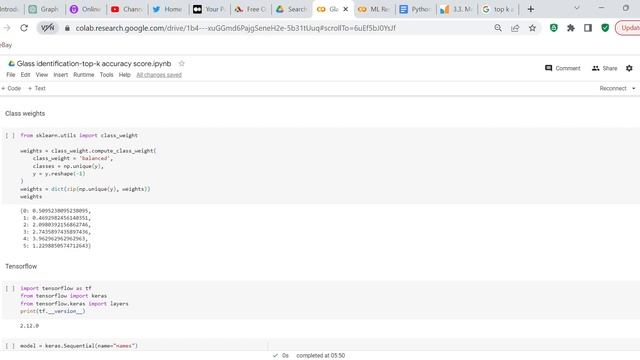Screen dimensions: 640x360
Task: Open the Extensions puzzle piece menu
Action: (571, 28)
